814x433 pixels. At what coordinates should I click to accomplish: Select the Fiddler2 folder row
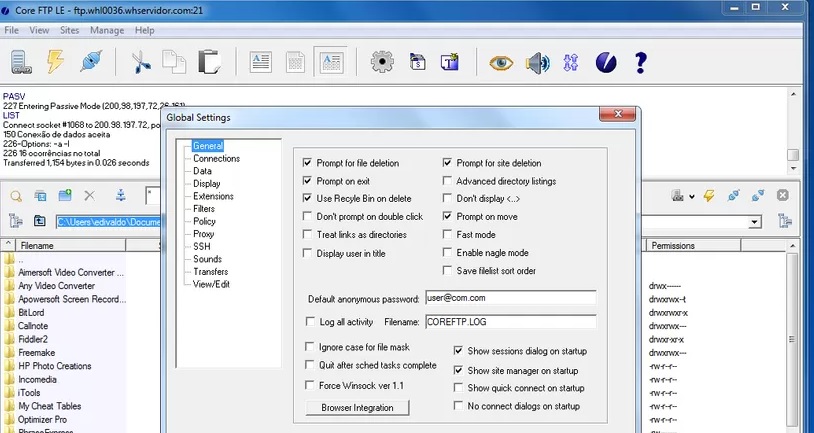click(x=33, y=339)
